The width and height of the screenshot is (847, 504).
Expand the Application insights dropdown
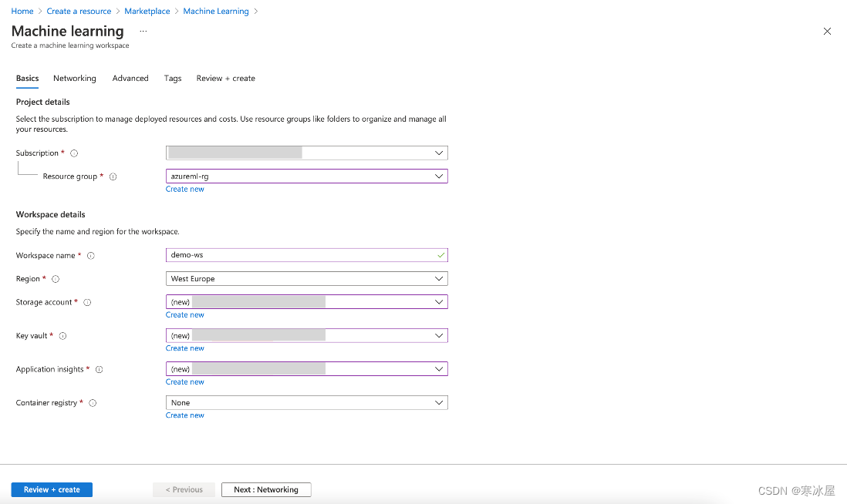(x=307, y=368)
